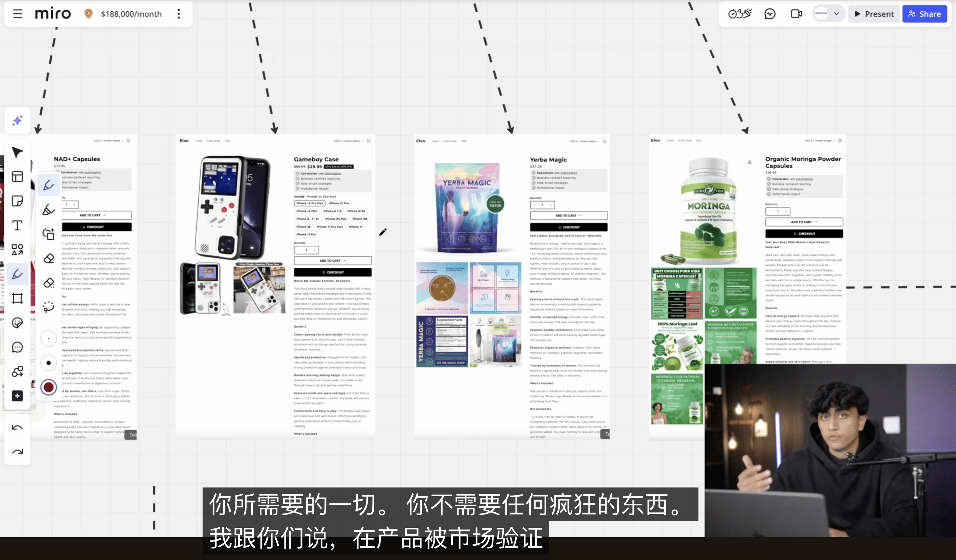956x560 pixels.
Task: Click Home on Gameboy Case page
Action: point(199,141)
